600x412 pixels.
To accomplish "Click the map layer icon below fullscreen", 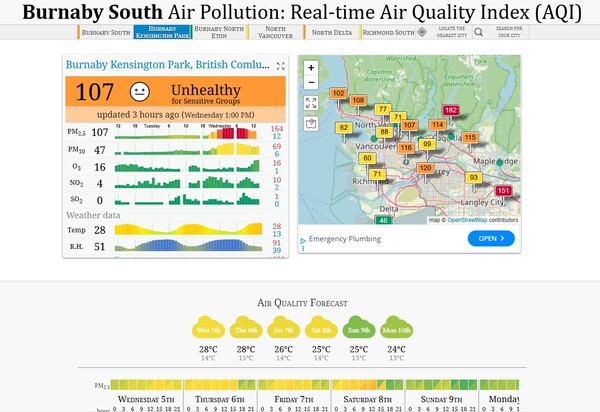I will [311, 124].
